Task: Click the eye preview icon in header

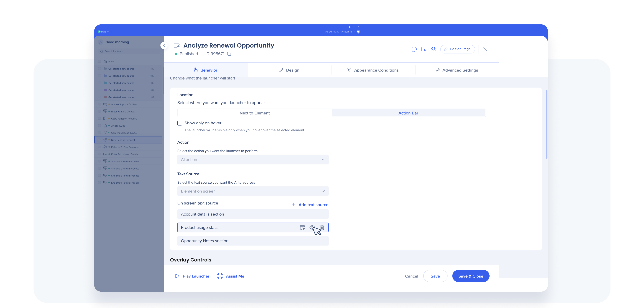Action: 433,49
